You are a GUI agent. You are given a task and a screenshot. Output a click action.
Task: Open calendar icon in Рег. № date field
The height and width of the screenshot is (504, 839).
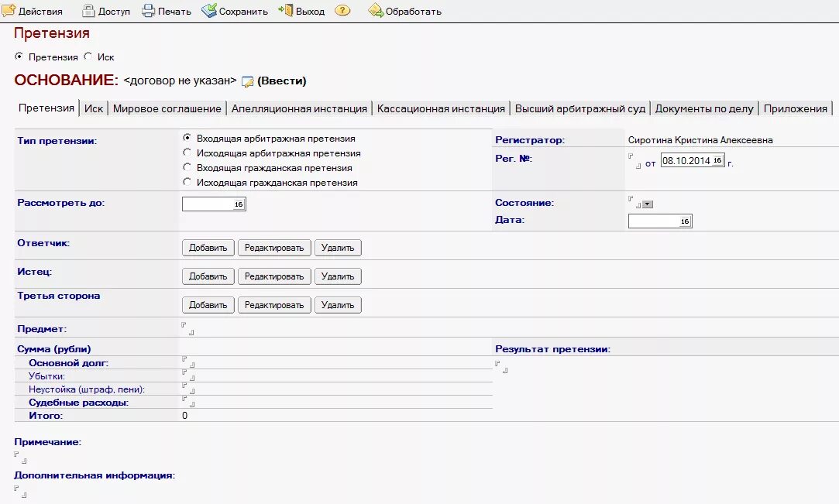click(717, 160)
